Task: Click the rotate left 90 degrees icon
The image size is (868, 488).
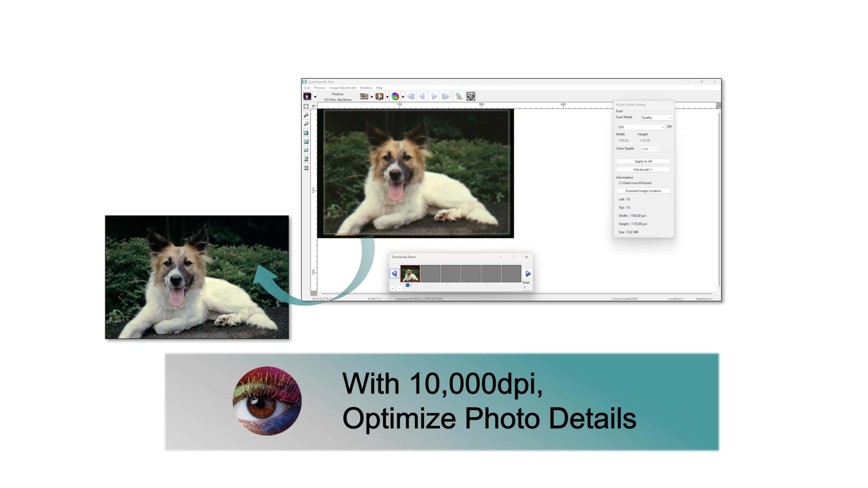Action: [306, 133]
